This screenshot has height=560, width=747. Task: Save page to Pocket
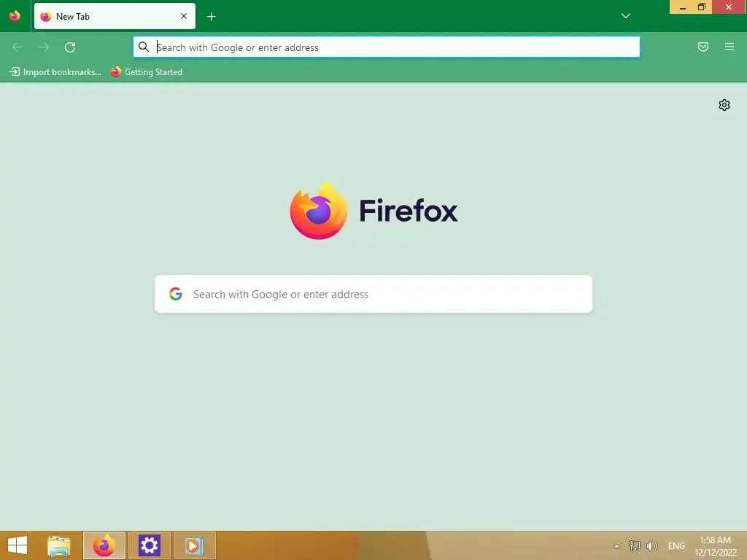703,47
